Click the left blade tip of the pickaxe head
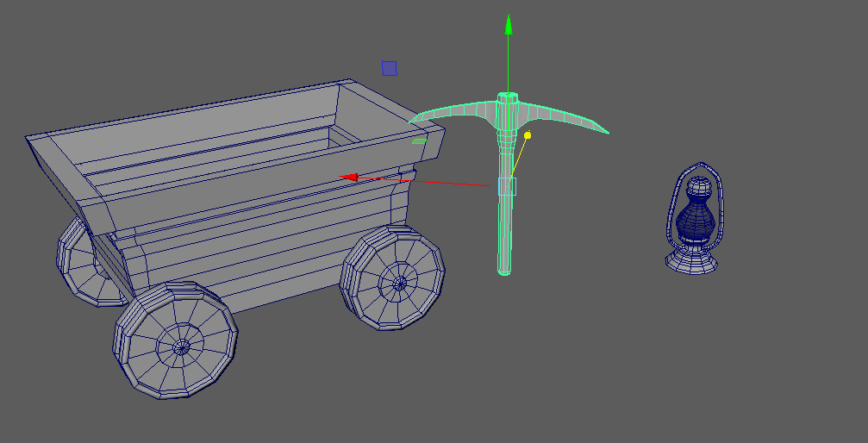Screen dimensions: 868x443 414,120
